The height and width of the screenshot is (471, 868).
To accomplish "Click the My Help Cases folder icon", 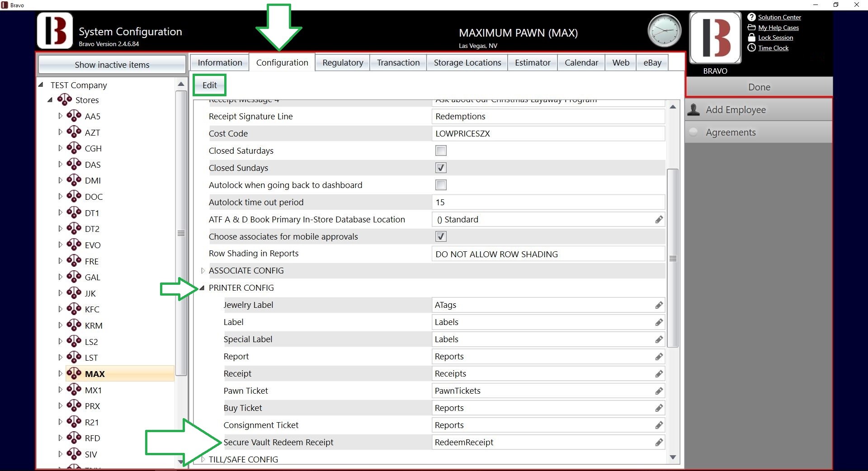I will pyautogui.click(x=751, y=28).
